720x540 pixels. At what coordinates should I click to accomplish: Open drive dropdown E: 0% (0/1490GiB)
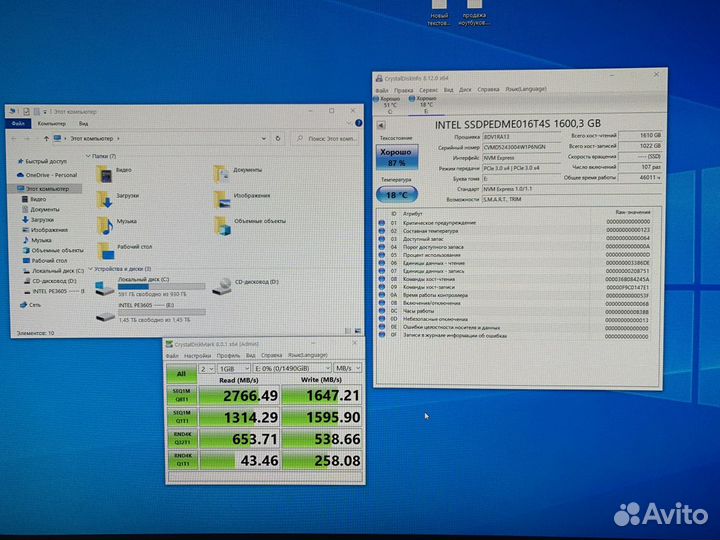(x=292, y=368)
